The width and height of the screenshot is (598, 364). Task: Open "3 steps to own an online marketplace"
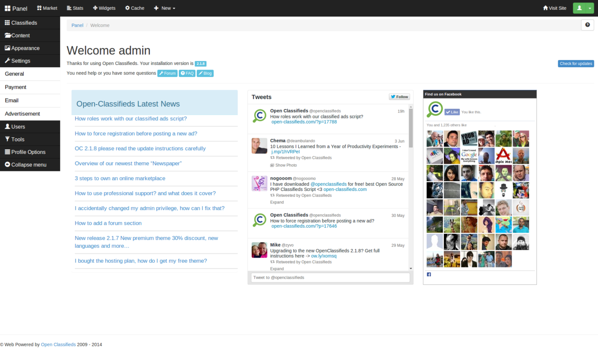tap(120, 178)
